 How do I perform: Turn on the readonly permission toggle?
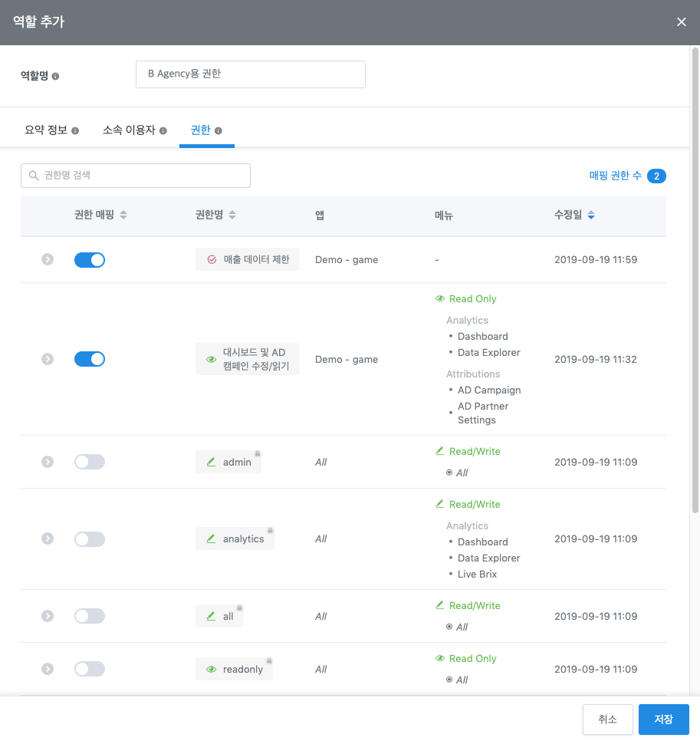tap(90, 669)
